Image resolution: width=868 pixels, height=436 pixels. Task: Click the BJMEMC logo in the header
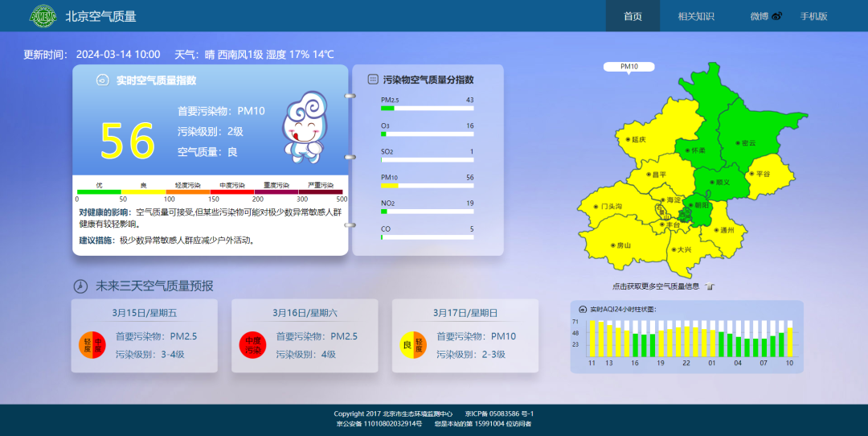[43, 16]
